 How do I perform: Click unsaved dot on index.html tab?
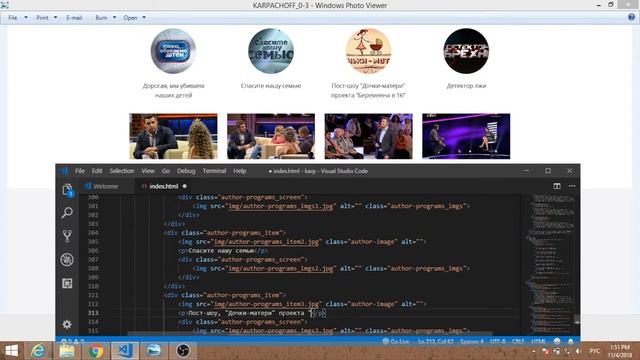click(x=184, y=186)
